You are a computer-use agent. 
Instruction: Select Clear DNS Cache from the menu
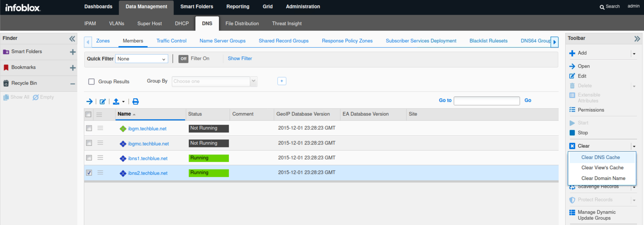pyautogui.click(x=600, y=157)
